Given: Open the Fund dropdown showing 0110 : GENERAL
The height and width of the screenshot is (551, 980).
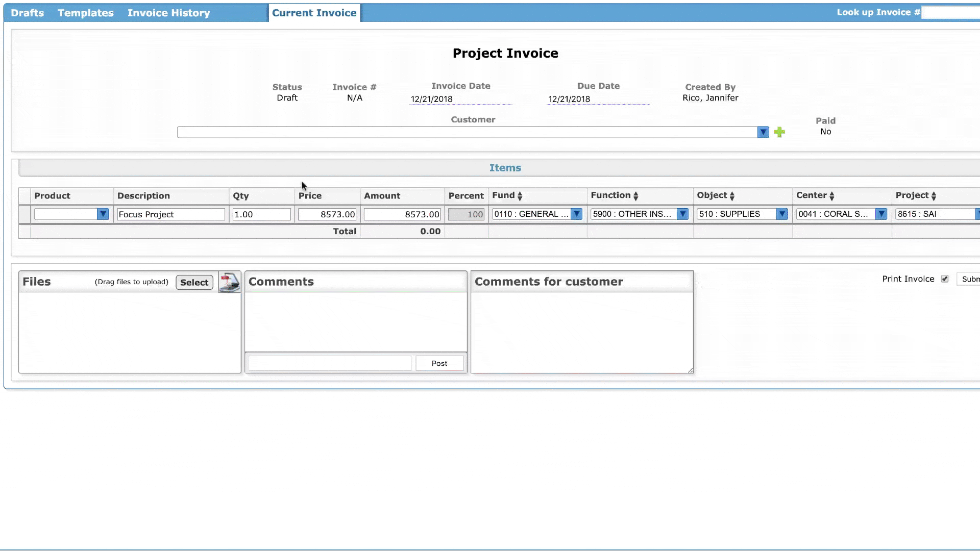Looking at the screenshot, I should (x=576, y=214).
